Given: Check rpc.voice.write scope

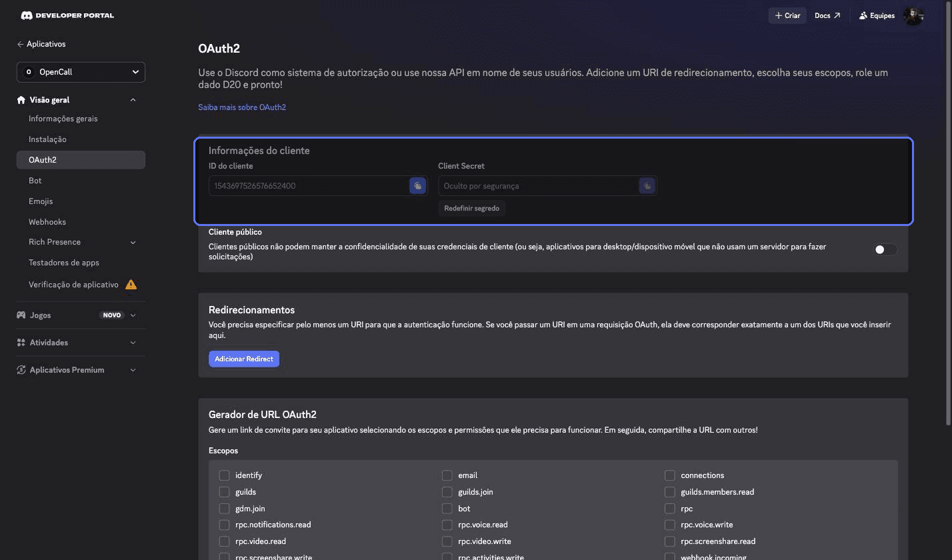Looking at the screenshot, I should pos(669,525).
